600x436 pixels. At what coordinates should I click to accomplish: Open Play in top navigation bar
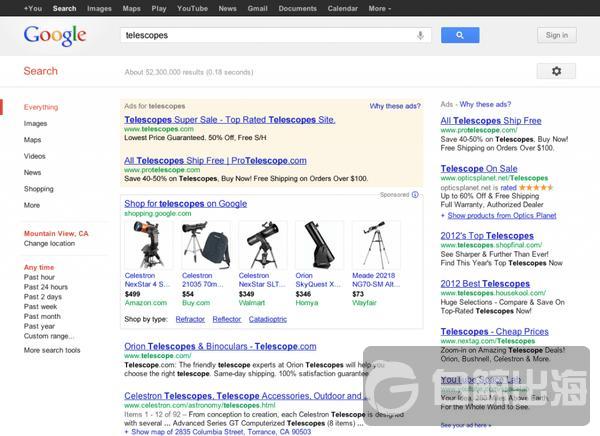point(159,8)
